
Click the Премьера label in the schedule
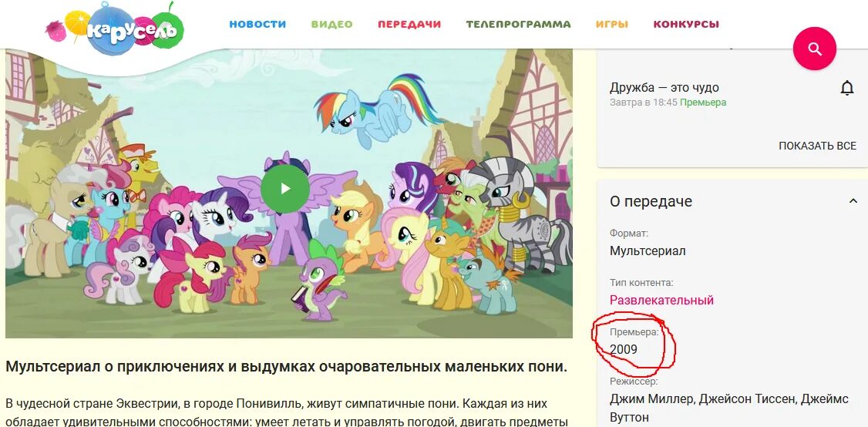pos(703,103)
